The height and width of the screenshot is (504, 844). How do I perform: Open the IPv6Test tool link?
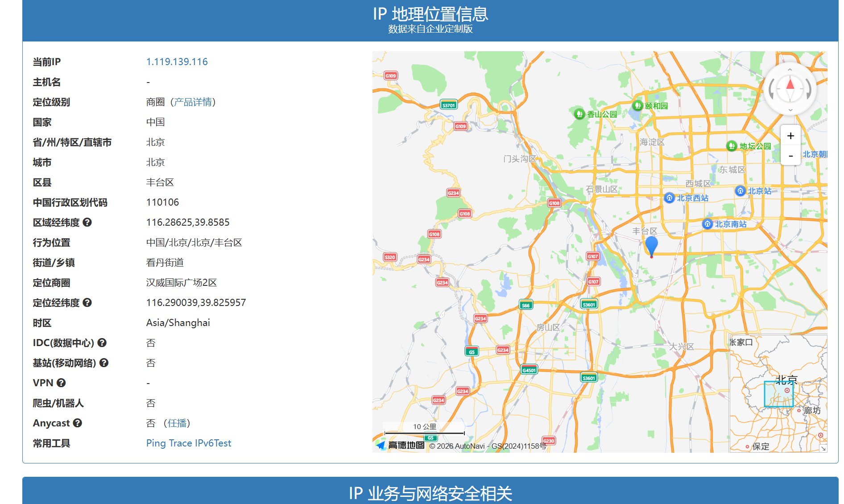coord(213,443)
